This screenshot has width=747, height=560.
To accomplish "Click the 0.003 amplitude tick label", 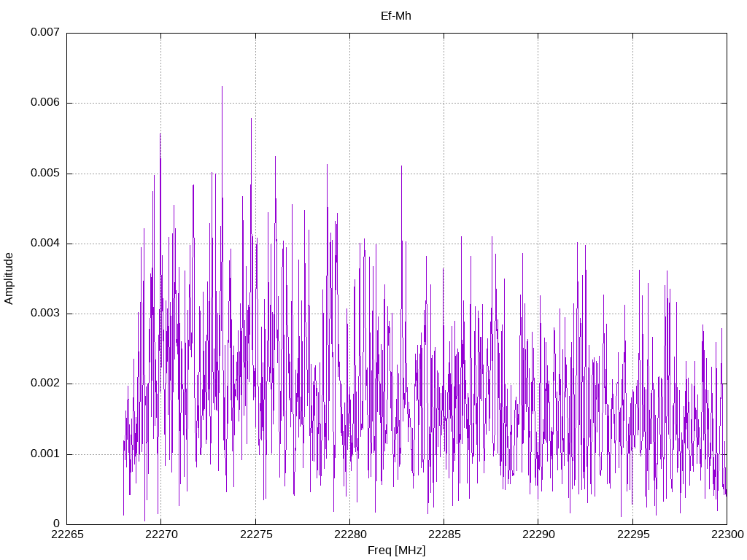I will coord(44,314).
